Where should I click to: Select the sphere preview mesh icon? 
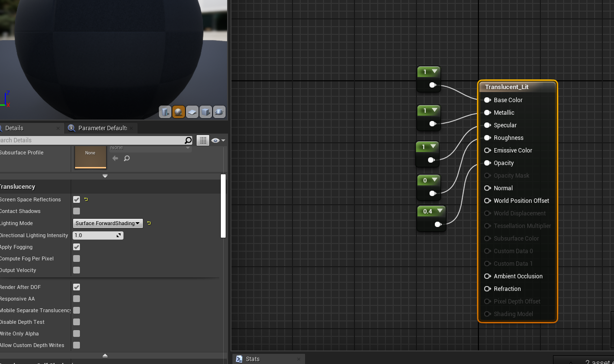178,112
